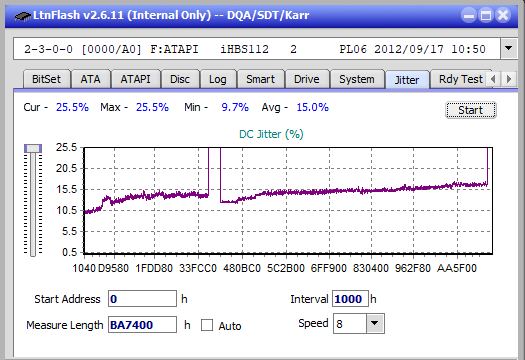
Task: Click the Min value 9.7%
Action: tap(235, 107)
